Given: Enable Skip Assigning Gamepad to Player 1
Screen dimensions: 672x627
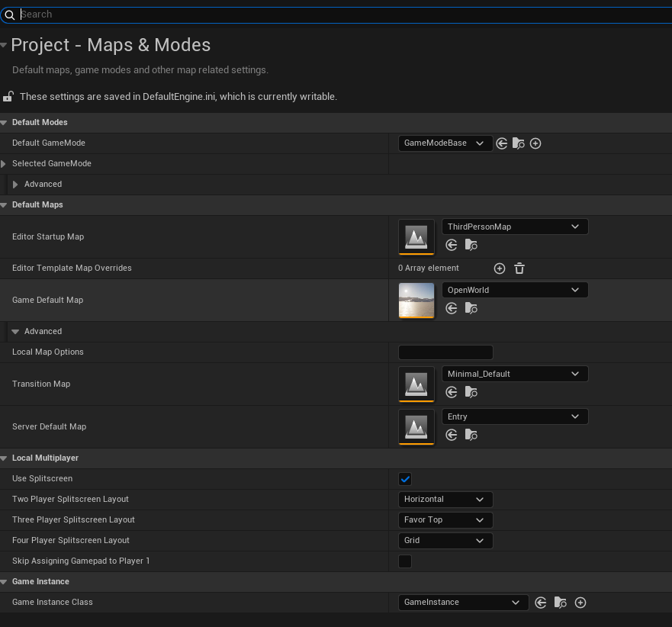Looking at the screenshot, I should [405, 561].
